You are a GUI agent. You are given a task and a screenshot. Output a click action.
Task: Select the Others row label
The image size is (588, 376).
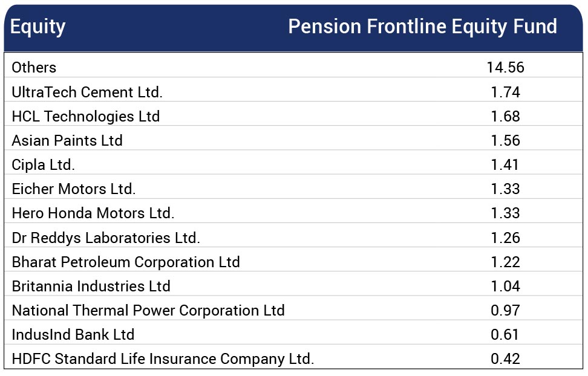pyautogui.click(x=34, y=68)
